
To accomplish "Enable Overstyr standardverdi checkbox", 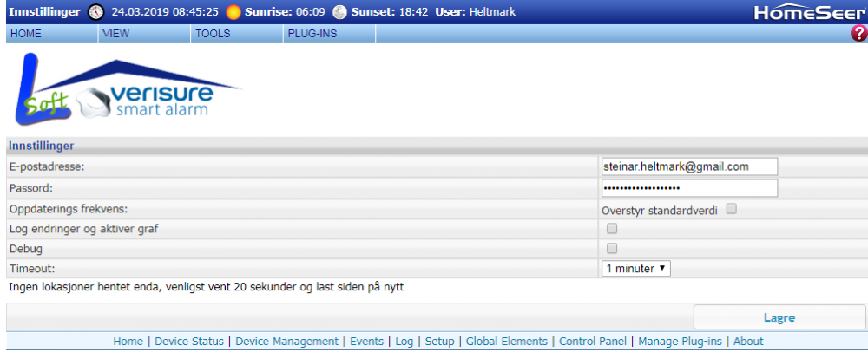I will click(x=732, y=209).
